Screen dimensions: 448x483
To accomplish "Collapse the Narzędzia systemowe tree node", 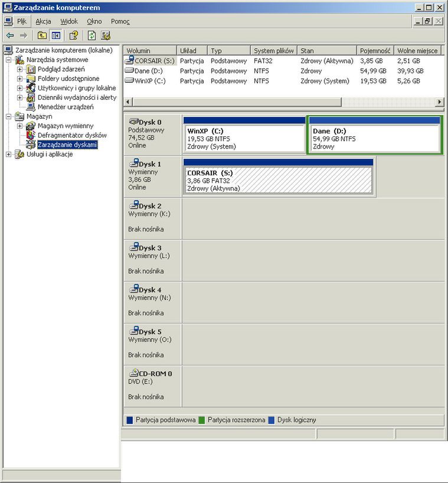I will coord(9,60).
